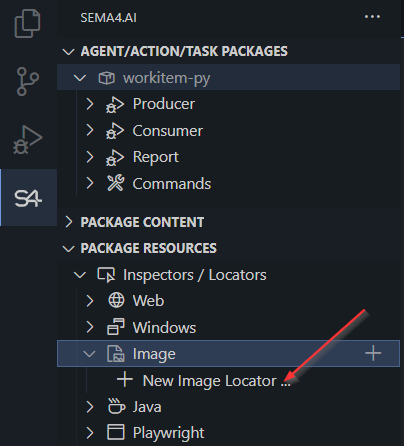
Task: Select the Sema4 S4 activity icon
Action: click(x=28, y=198)
